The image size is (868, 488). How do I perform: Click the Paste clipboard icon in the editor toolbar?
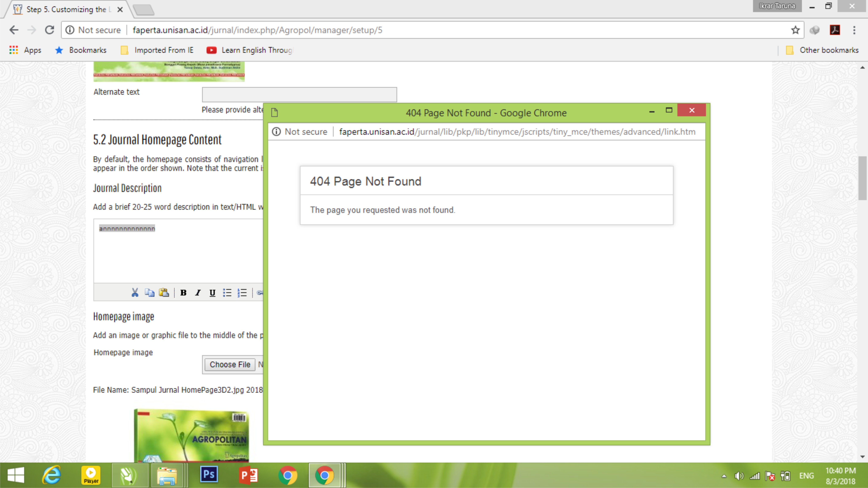(x=164, y=292)
